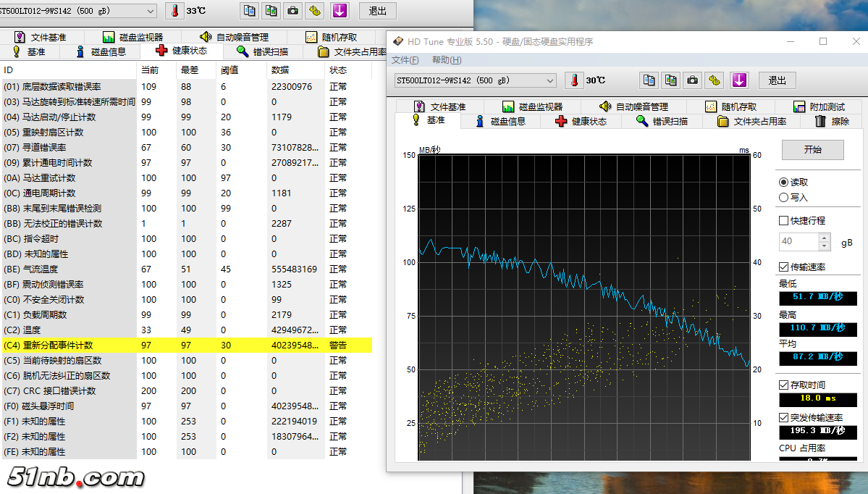The image size is (868, 494).
Task: Click the copy text icon in the right benchmark window toolbar
Action: coord(649,80)
